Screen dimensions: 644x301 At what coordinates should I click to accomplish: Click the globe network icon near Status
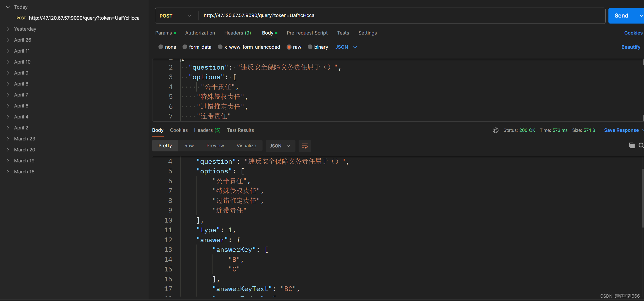[x=495, y=130]
